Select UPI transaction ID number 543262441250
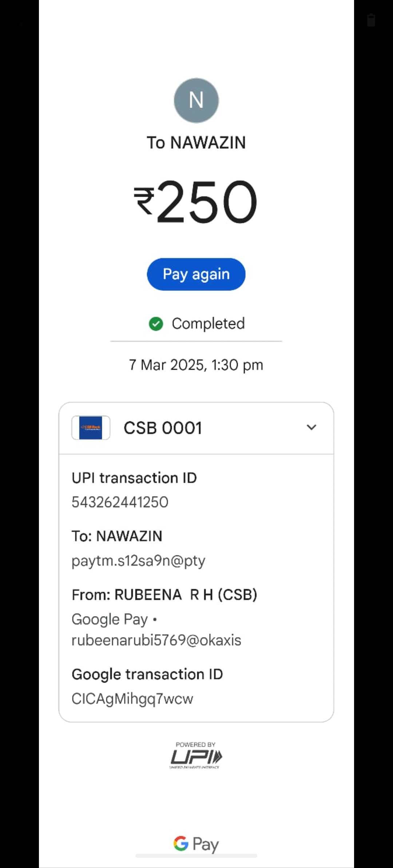The width and height of the screenshot is (393, 868). [120, 502]
